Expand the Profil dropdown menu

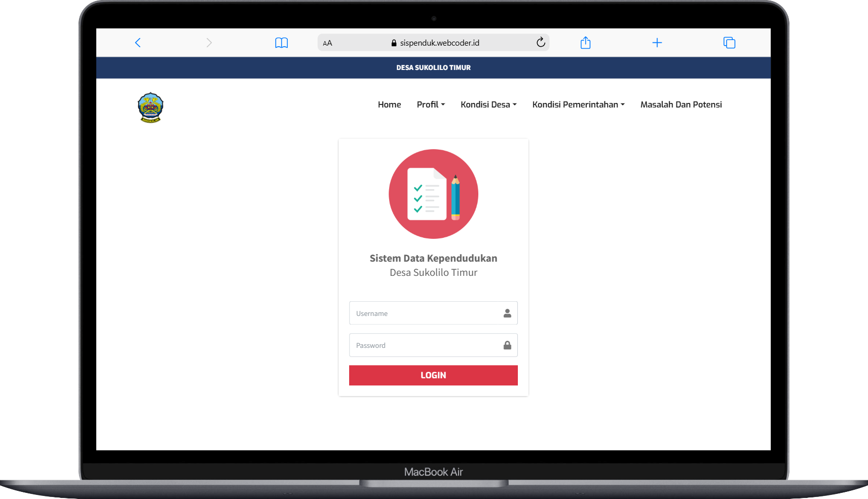(x=431, y=104)
